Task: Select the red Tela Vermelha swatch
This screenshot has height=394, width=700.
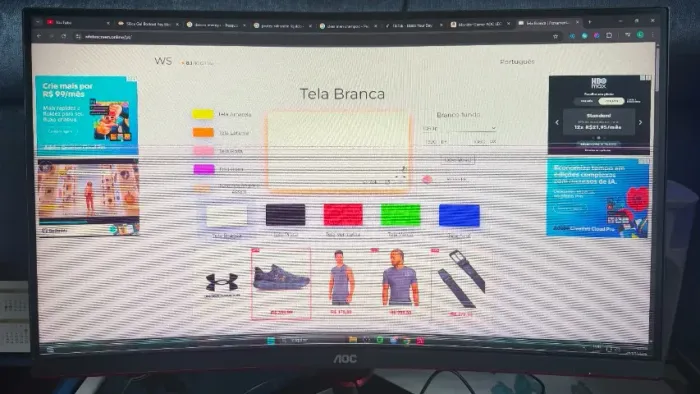Action: 343,215
